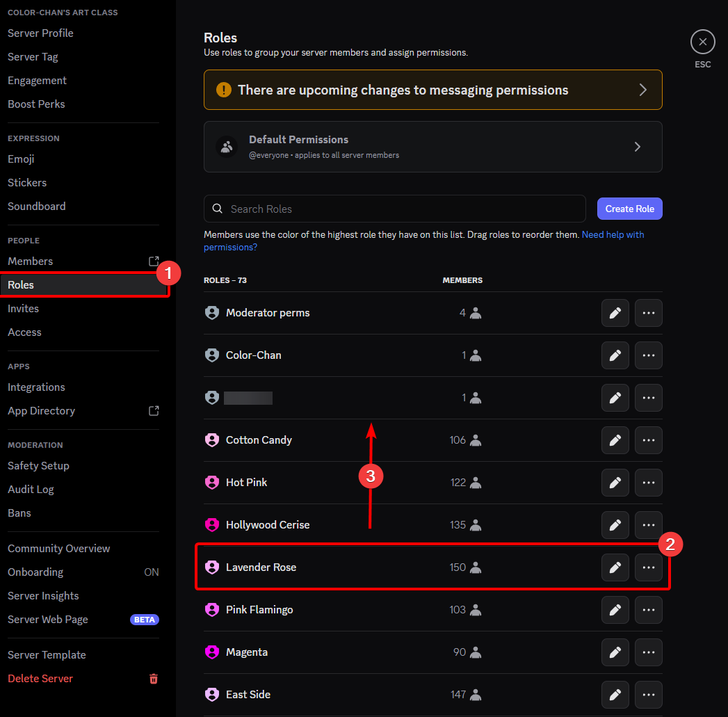Expand the upcoming messaging permissions notice
The width and height of the screenshot is (728, 717).
[x=432, y=90]
